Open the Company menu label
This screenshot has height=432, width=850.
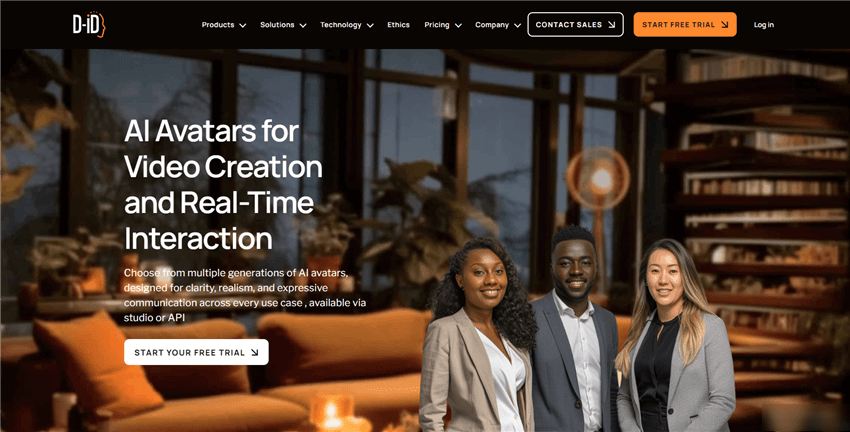tap(492, 25)
